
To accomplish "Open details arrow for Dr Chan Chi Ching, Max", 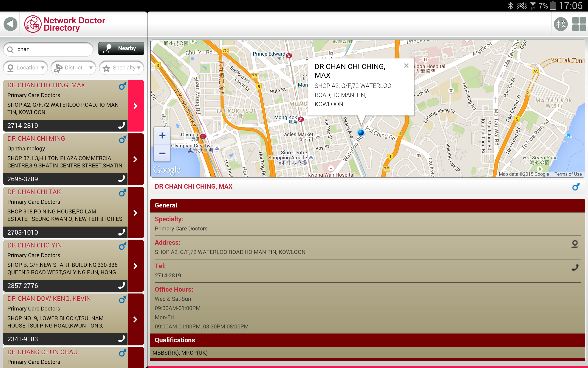I will pos(136,106).
